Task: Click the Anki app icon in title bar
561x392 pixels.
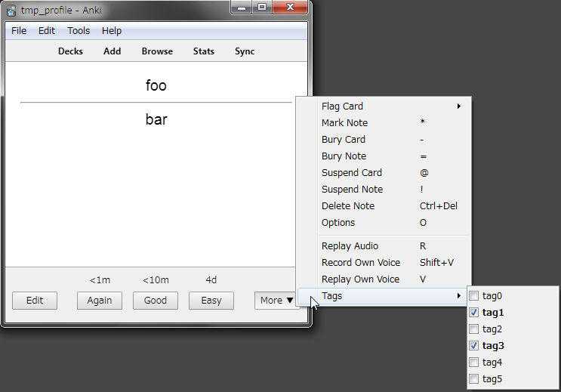Action: click(12, 11)
